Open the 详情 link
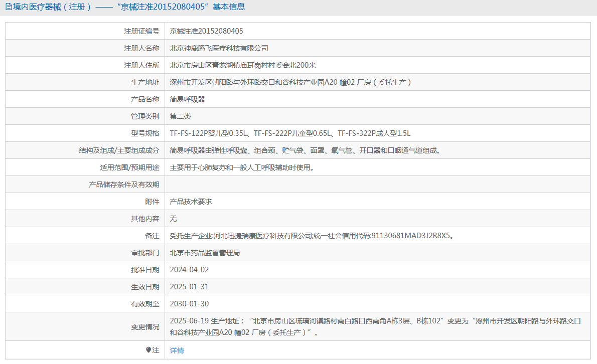The width and height of the screenshot is (597, 364). click(x=177, y=350)
